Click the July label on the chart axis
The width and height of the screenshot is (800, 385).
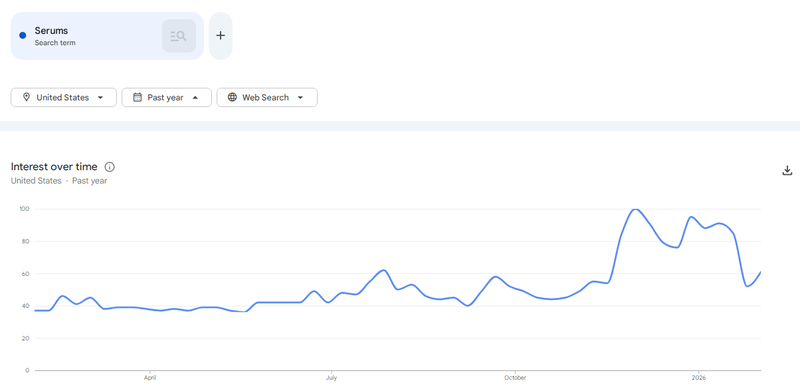coord(331,378)
